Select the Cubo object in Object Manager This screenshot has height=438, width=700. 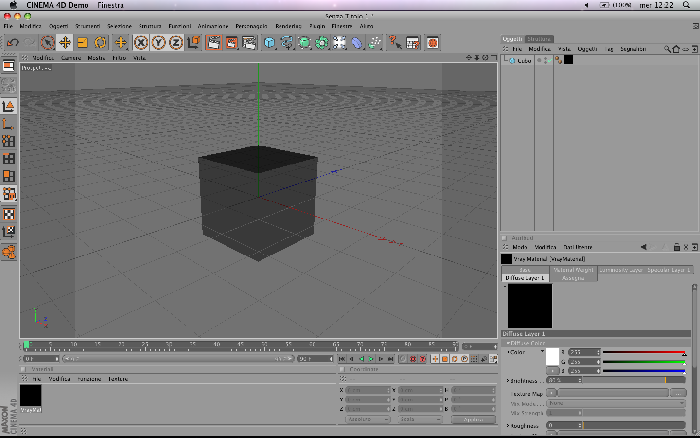(524, 60)
